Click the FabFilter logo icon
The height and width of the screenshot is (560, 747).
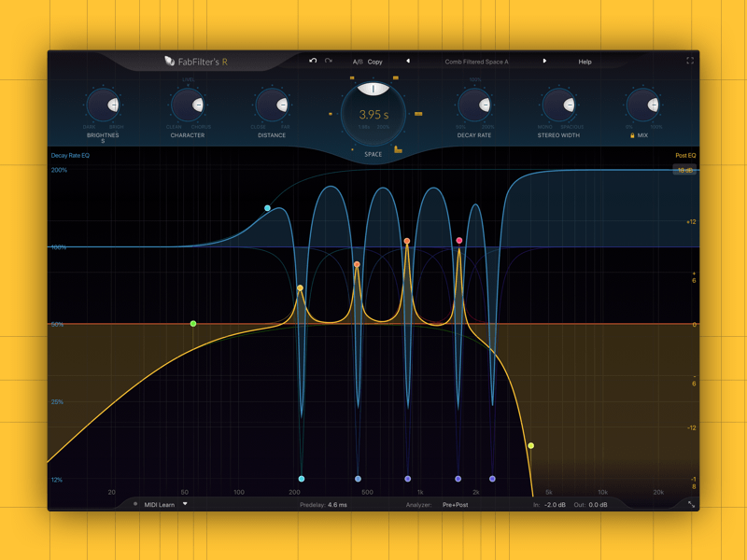point(169,61)
